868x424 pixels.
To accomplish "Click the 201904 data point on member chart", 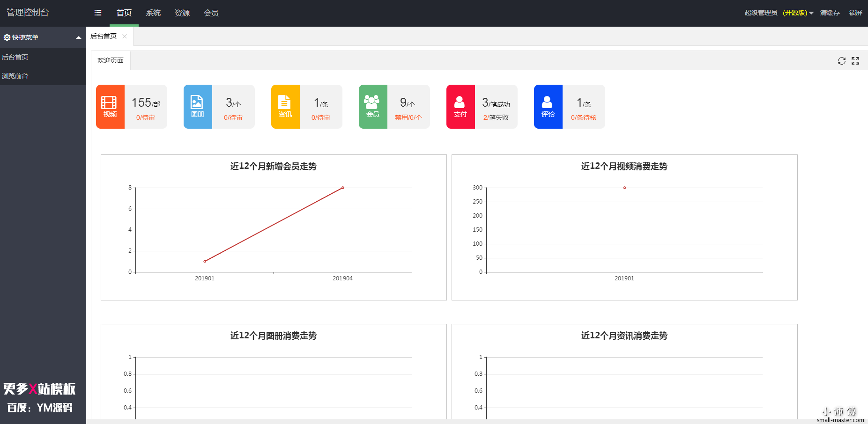I will 343,188.
